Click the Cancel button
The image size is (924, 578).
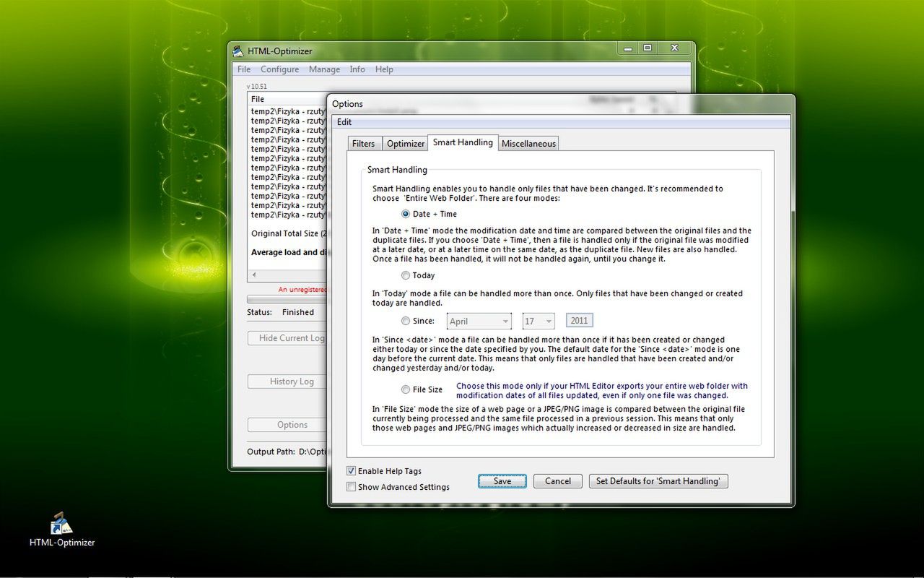click(x=558, y=481)
